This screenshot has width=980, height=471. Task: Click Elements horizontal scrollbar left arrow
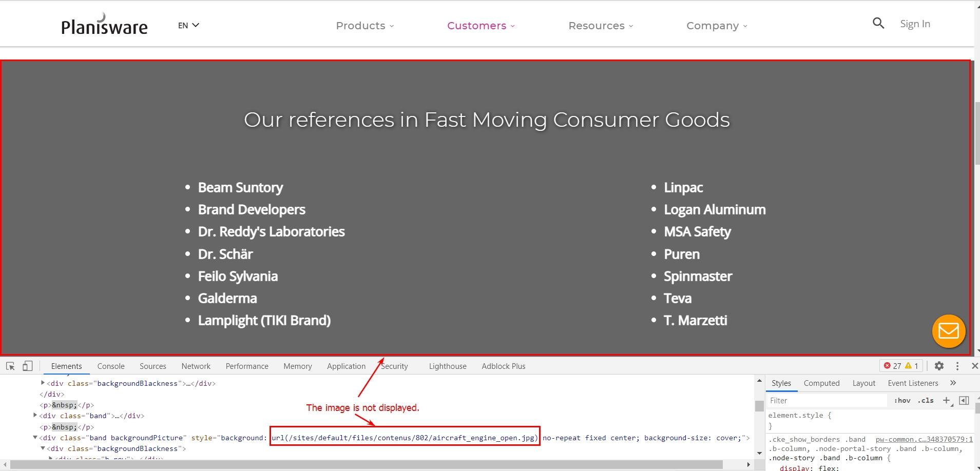point(5,465)
